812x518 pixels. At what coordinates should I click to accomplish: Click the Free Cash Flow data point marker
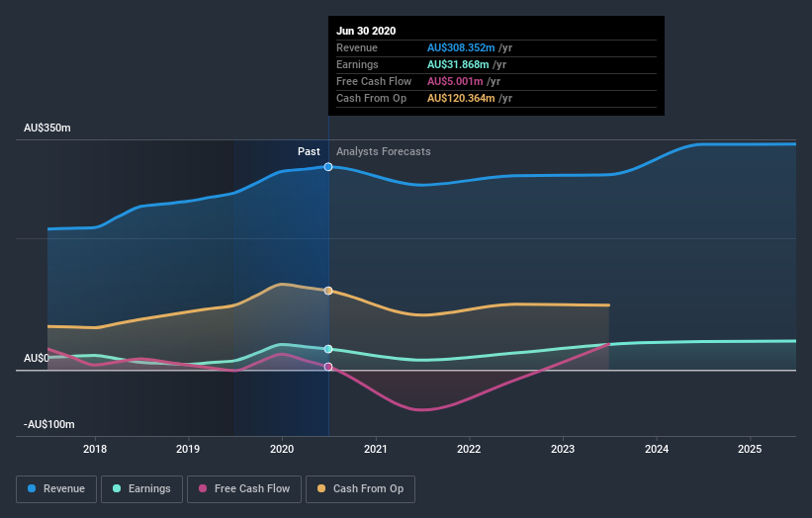(328, 367)
